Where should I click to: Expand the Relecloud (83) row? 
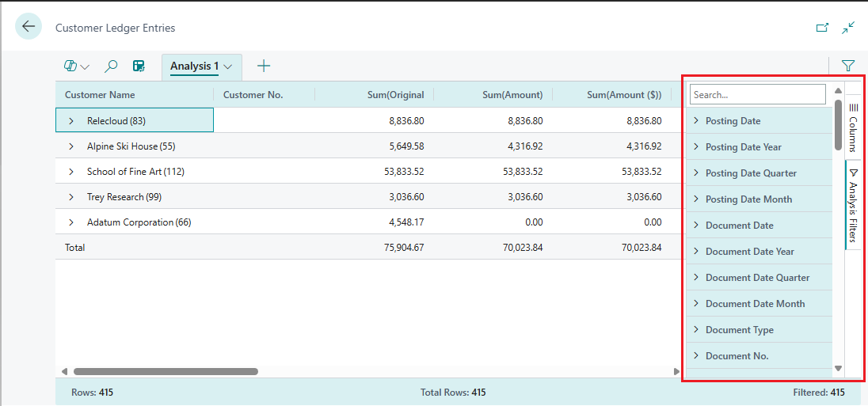[71, 121]
